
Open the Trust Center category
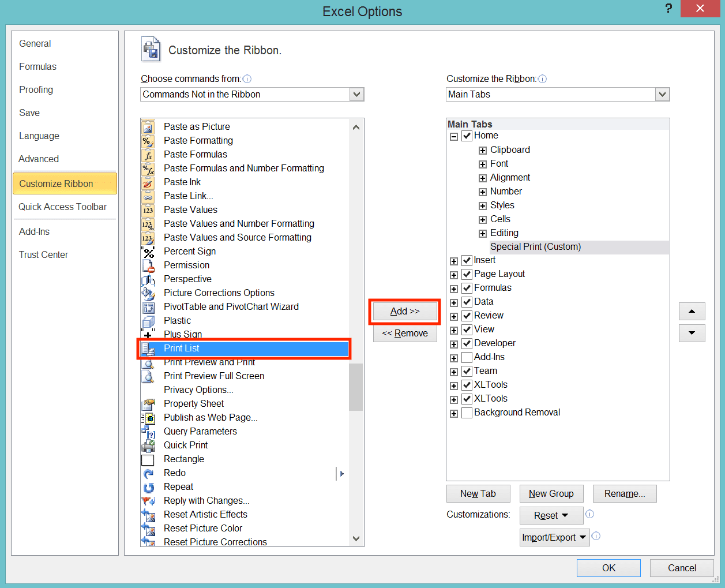point(43,254)
